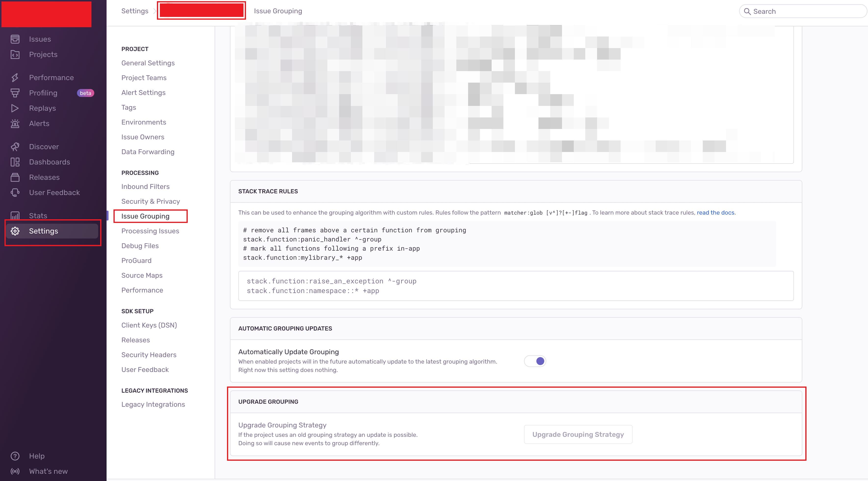Go to Discover in the sidebar
The image size is (868, 481).
click(x=44, y=147)
